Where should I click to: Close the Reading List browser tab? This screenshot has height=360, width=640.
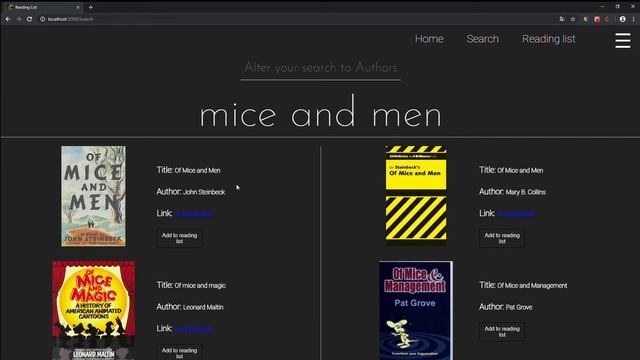[x=78, y=7]
